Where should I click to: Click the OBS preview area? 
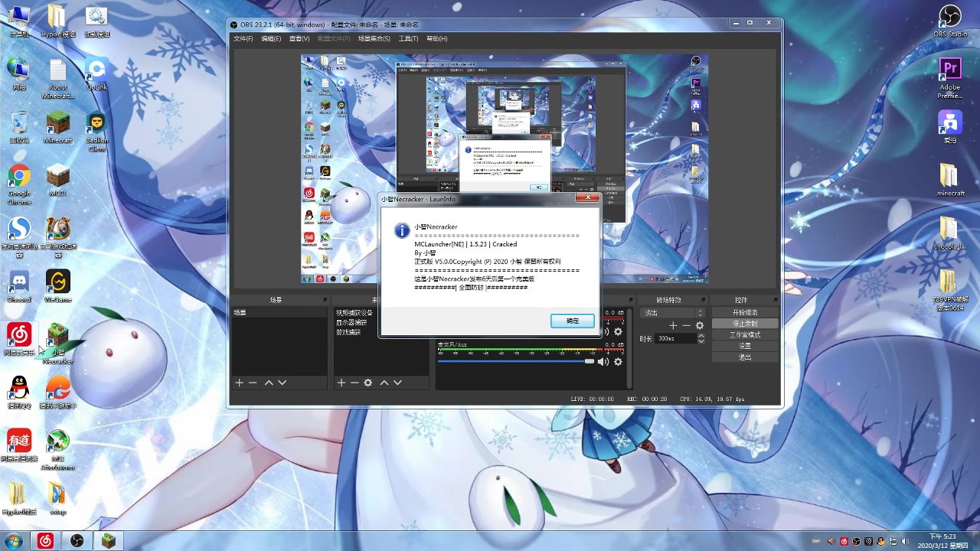pyautogui.click(x=504, y=168)
